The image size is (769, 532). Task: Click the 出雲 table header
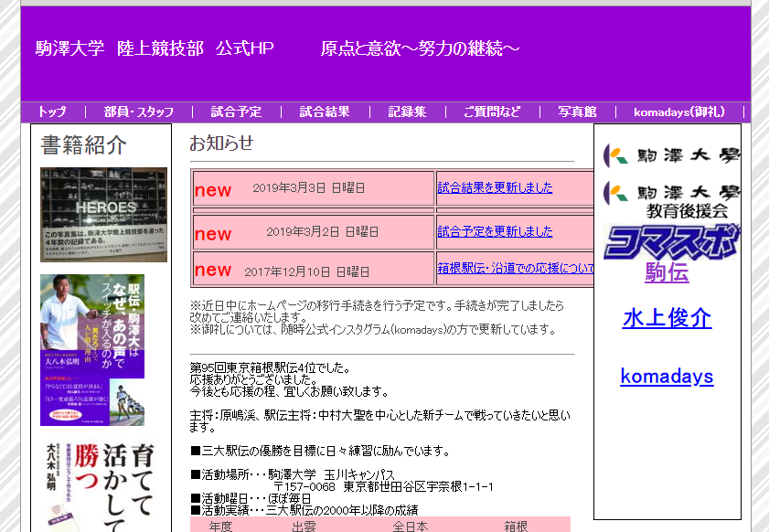pos(304,527)
